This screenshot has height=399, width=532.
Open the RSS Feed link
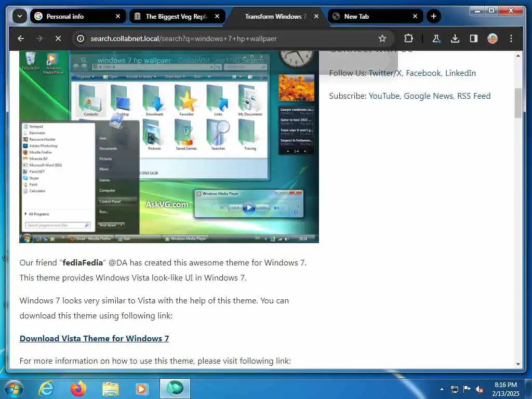(474, 96)
